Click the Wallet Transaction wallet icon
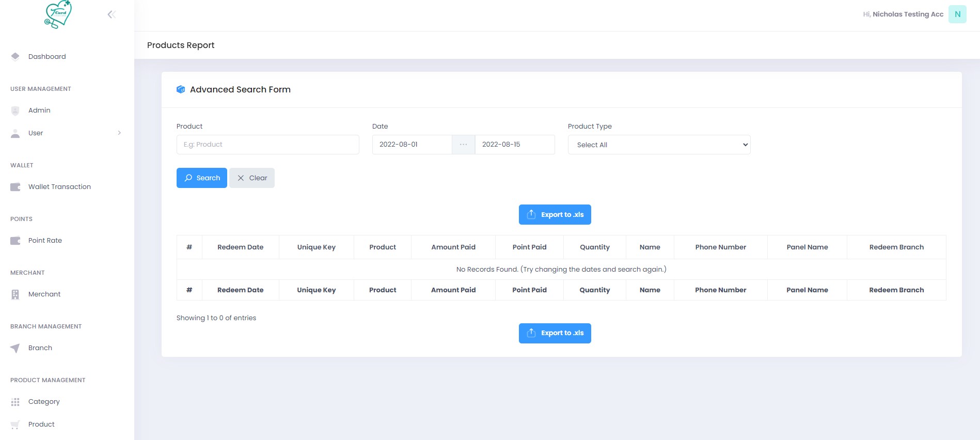This screenshot has width=980, height=440. coord(15,187)
